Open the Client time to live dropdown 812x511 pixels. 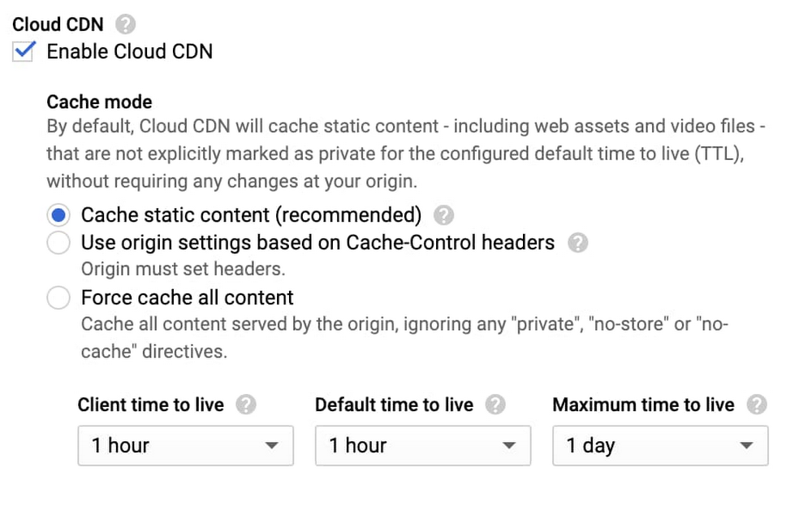[185, 445]
